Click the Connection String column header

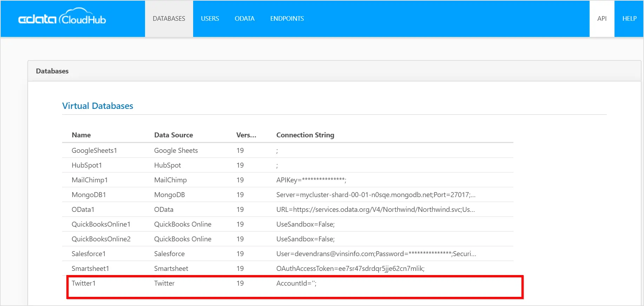pyautogui.click(x=305, y=135)
